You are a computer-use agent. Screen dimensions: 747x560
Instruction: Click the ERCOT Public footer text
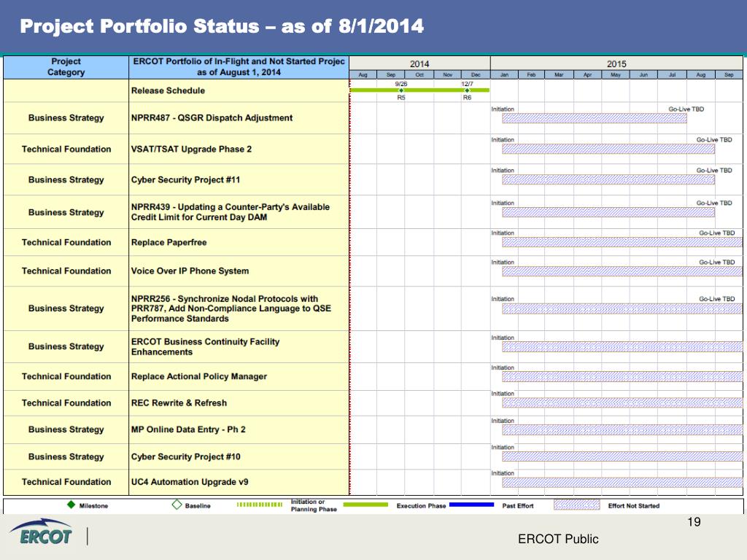click(x=558, y=539)
